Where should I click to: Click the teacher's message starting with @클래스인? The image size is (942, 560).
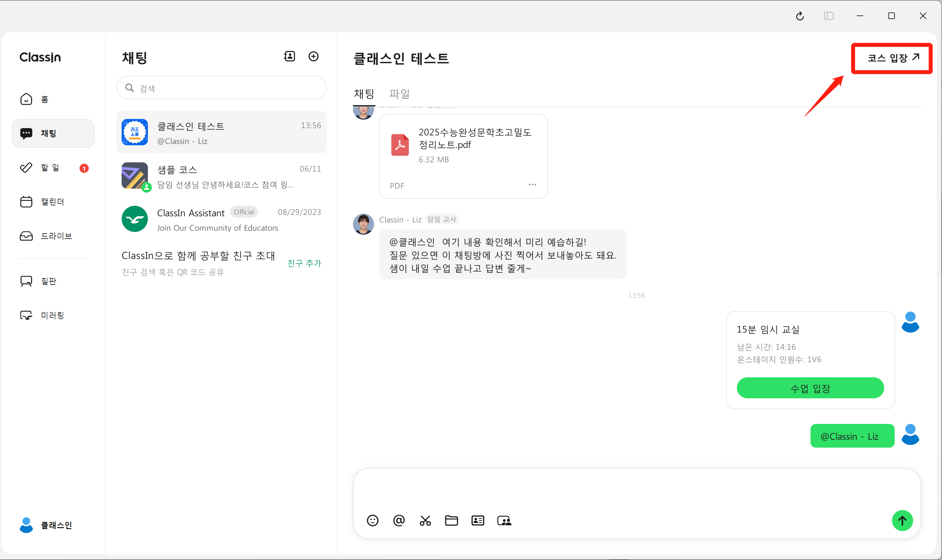point(503,255)
